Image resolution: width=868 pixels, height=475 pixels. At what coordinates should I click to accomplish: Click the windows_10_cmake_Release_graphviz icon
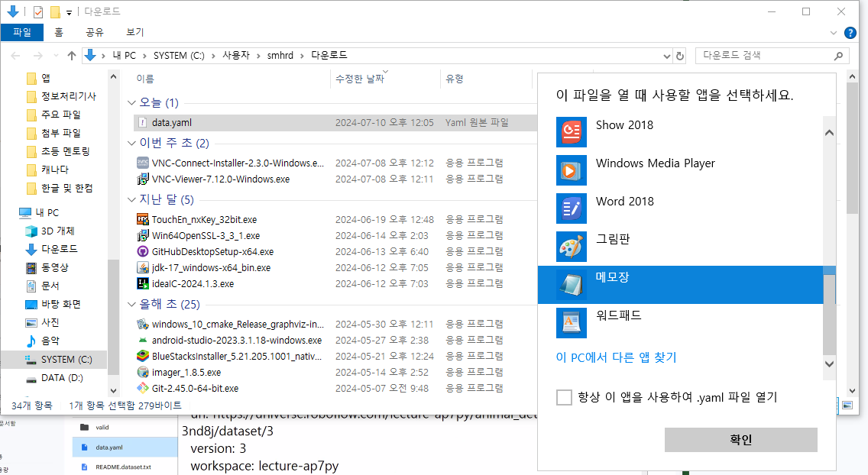tap(142, 324)
